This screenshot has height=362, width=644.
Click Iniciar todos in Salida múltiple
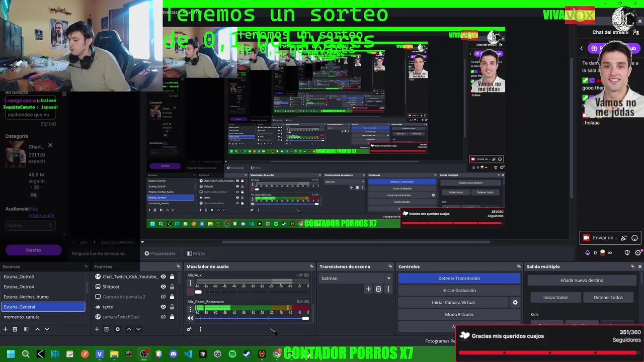point(555,297)
